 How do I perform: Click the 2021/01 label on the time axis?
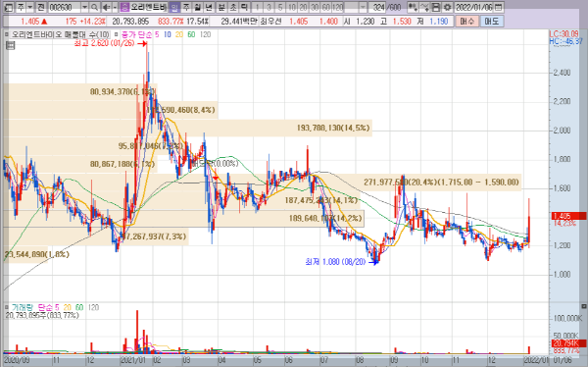point(132,361)
